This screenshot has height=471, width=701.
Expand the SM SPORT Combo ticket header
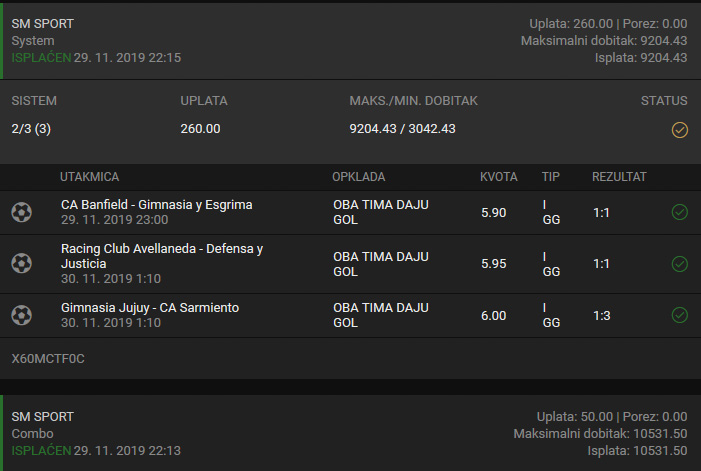click(x=350, y=433)
